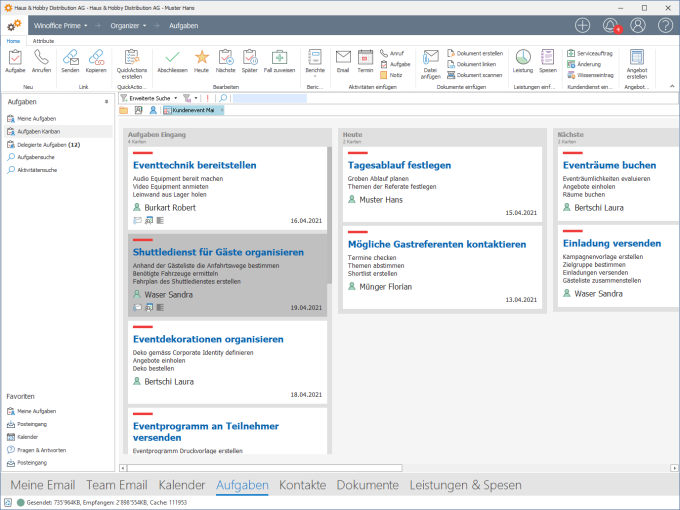Open the notifications bell icon
The image size is (680, 510).
610,24
